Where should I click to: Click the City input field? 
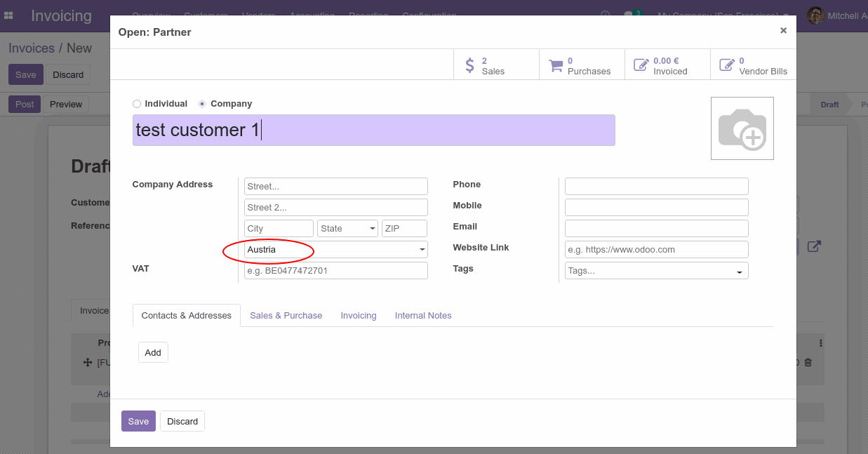[279, 229]
